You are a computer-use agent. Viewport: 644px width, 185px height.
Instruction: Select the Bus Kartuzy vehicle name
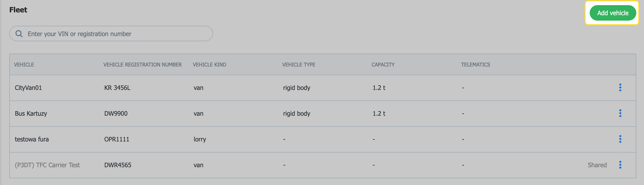pos(31,114)
